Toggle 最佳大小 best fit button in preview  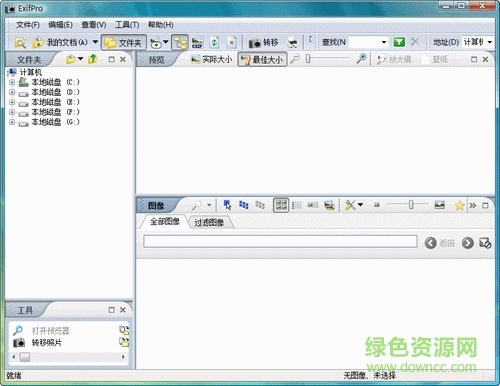click(262, 59)
